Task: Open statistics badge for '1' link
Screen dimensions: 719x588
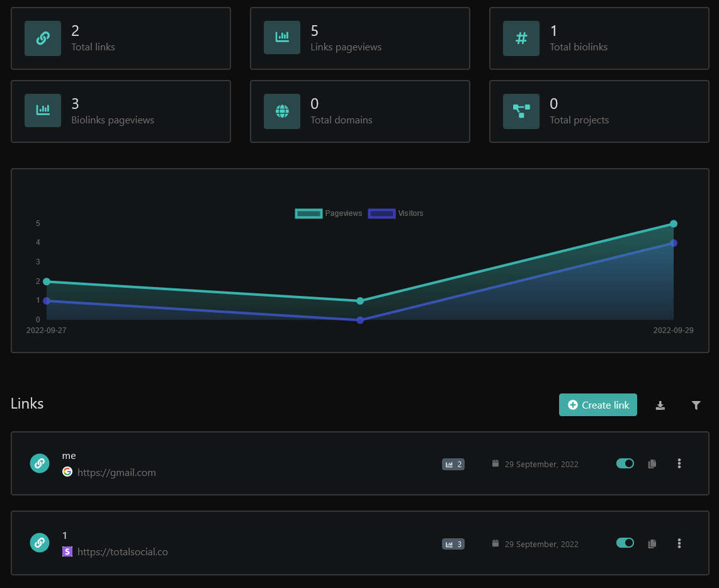Action: point(453,544)
